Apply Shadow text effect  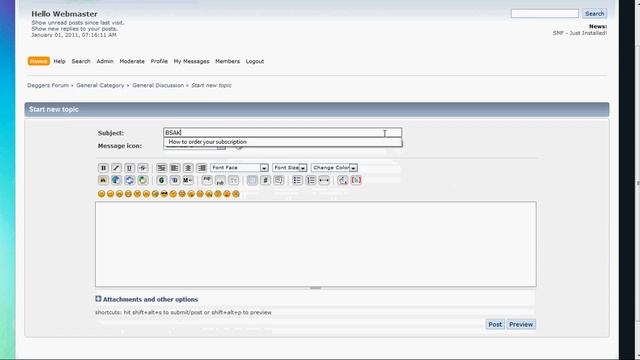[x=175, y=180]
